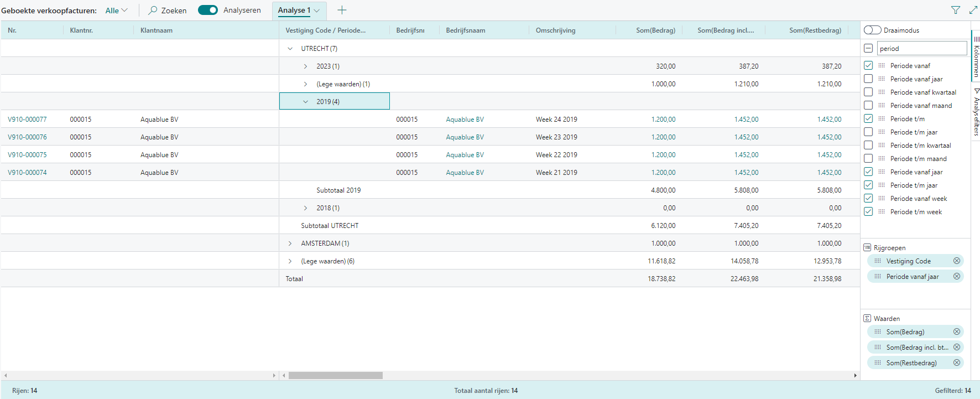Click the column search field containing period

tap(921, 49)
